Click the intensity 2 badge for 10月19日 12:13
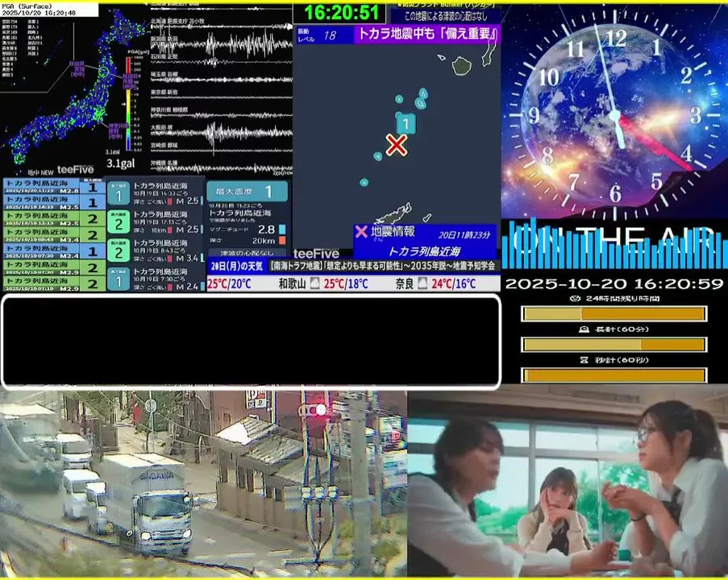The image size is (728, 580). coord(119,222)
